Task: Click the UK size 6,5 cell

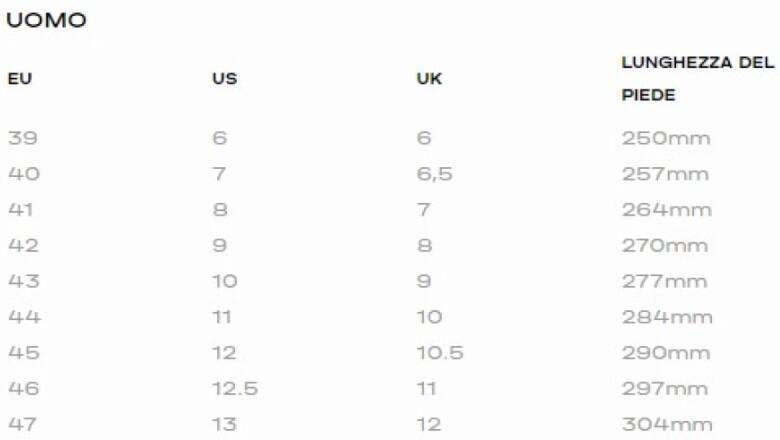Action: click(x=434, y=174)
